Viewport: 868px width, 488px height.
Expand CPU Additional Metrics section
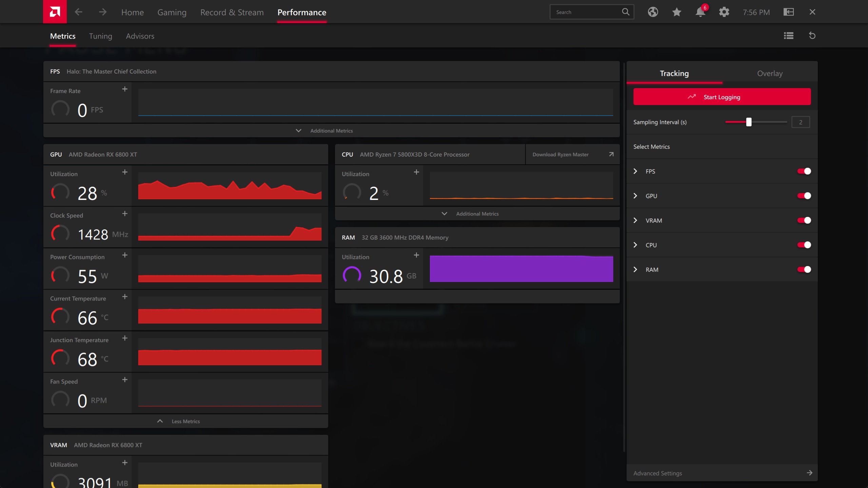point(471,214)
